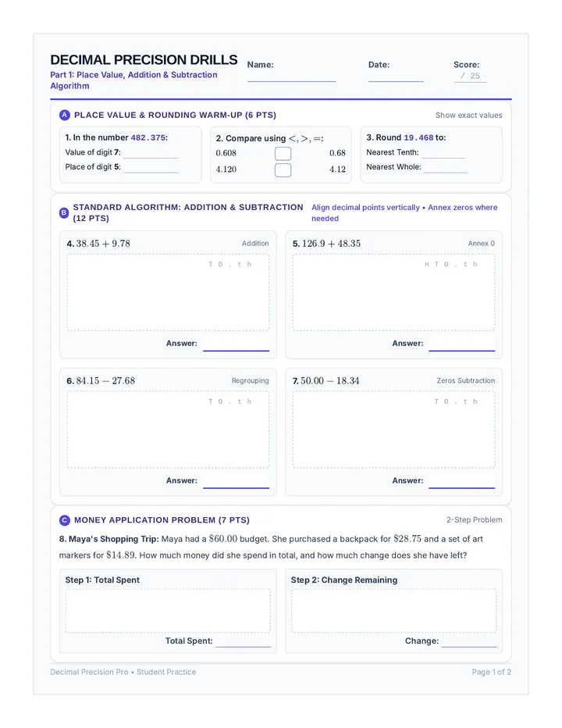Viewport: 562px width, 728px height.
Task: Click the Total Spent answer blank
Action: pyautogui.click(x=244, y=641)
